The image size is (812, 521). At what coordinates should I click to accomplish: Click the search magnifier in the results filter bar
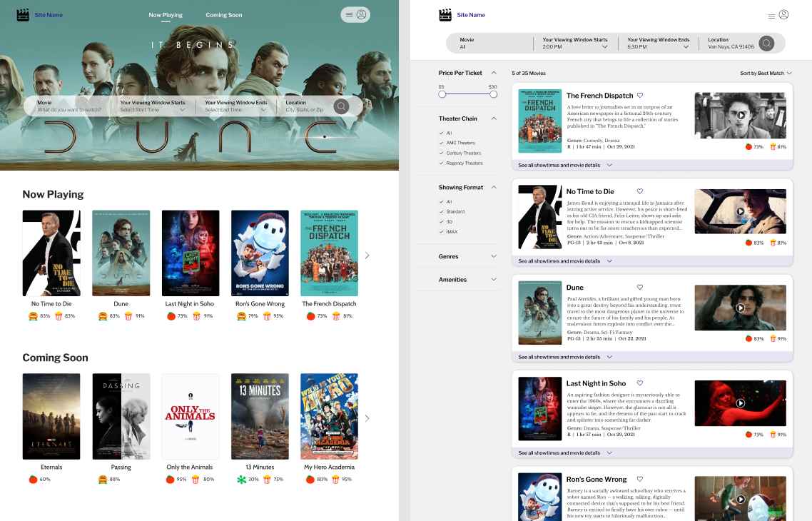[x=766, y=44]
